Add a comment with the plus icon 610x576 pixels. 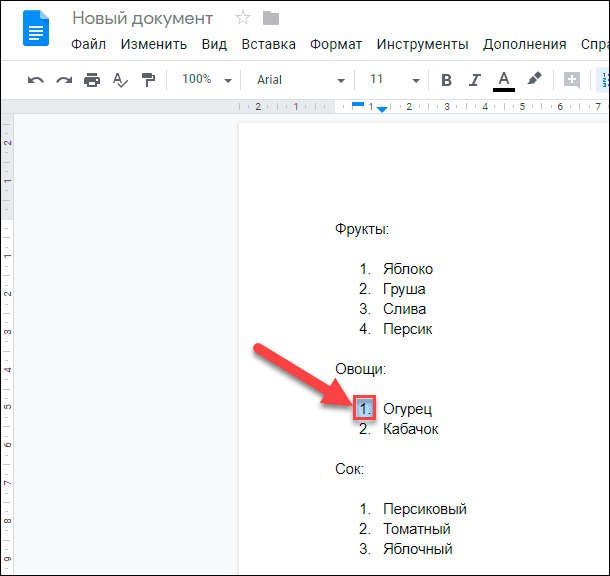pyautogui.click(x=572, y=80)
